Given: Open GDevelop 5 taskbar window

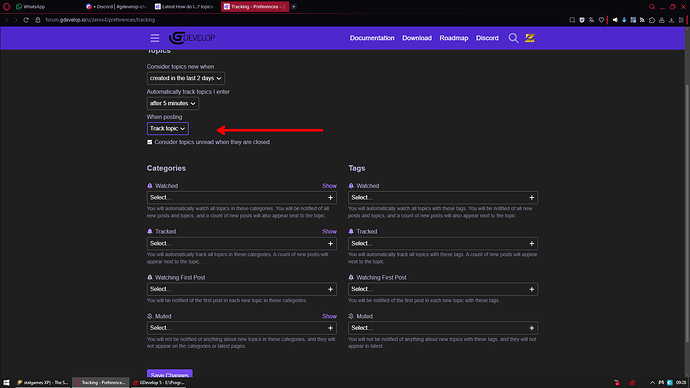Looking at the screenshot, I should tap(159, 383).
